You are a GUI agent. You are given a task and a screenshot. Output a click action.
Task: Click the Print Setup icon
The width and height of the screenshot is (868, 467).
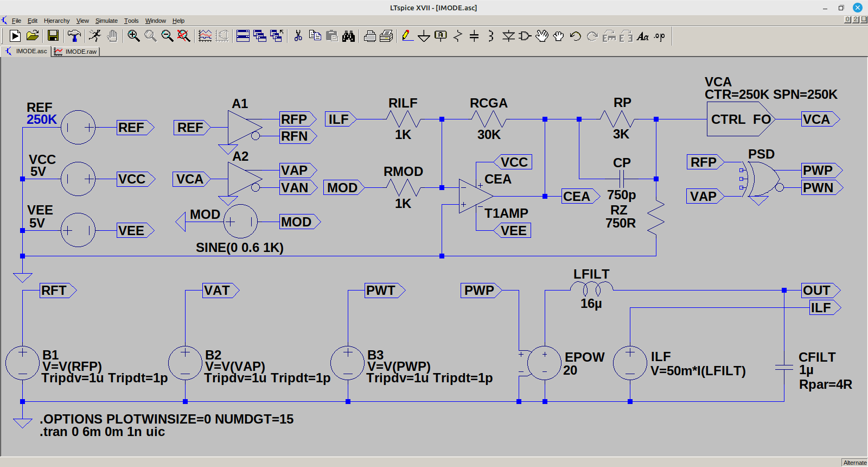(370, 36)
